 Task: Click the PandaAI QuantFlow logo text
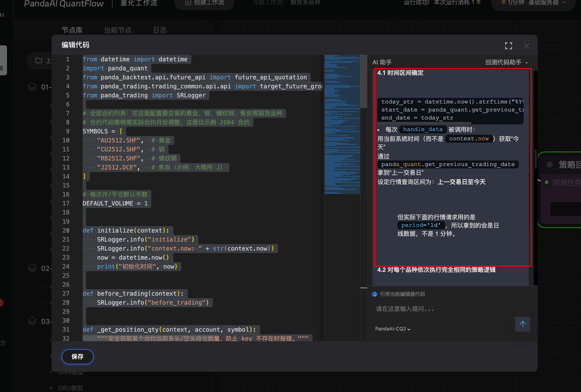tap(64, 4)
